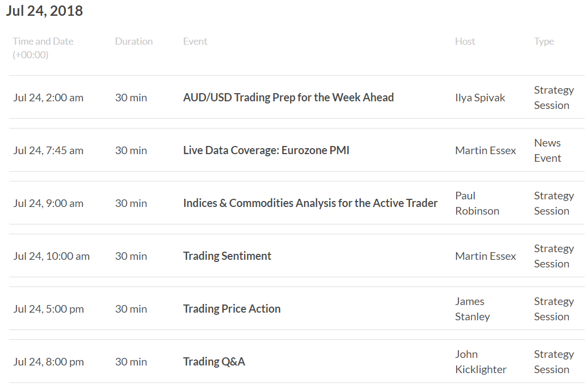Screen dimensions: 588x390
Task: Open Live Data Coverage: Eurozone PMI event
Action: [266, 150]
